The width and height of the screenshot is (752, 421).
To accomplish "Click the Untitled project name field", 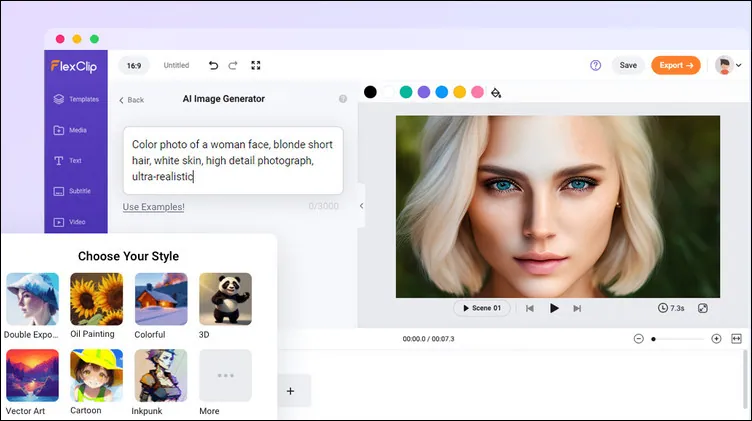I will 176,65.
